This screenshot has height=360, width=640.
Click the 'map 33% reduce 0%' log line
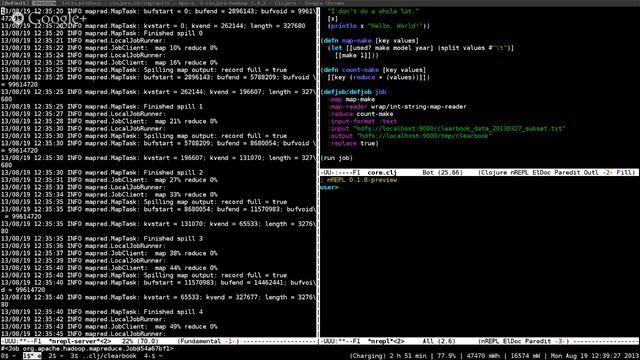[x=109, y=195]
